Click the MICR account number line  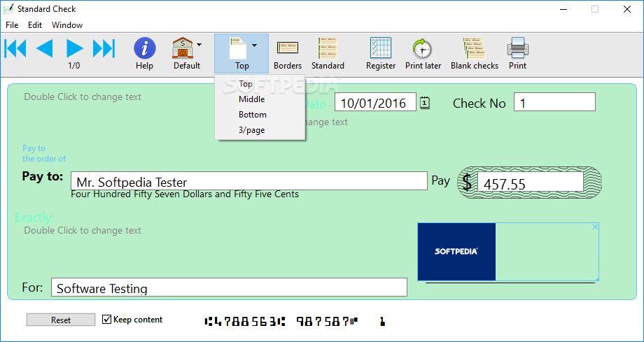(x=295, y=321)
